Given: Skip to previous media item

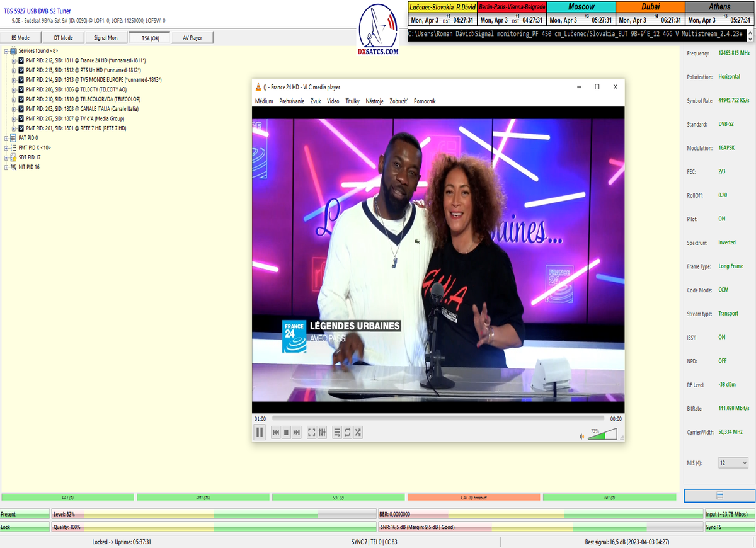Looking at the screenshot, I should 276,432.
